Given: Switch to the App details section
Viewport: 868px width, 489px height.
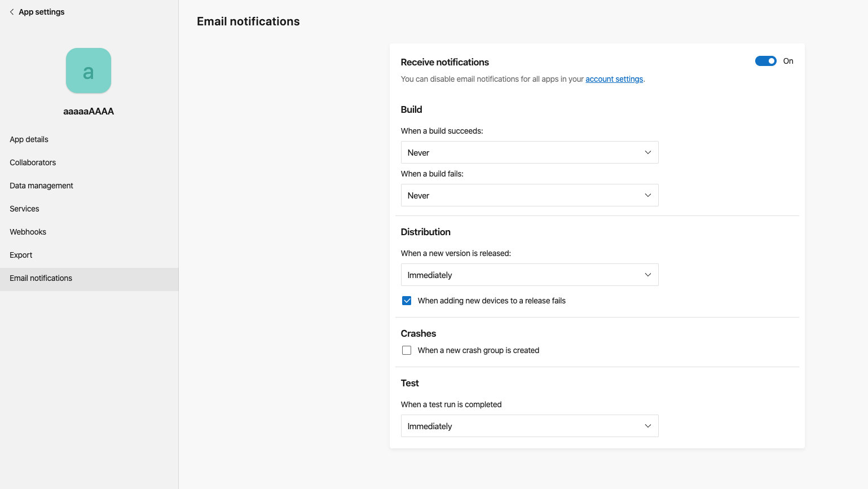Looking at the screenshot, I should [x=29, y=139].
